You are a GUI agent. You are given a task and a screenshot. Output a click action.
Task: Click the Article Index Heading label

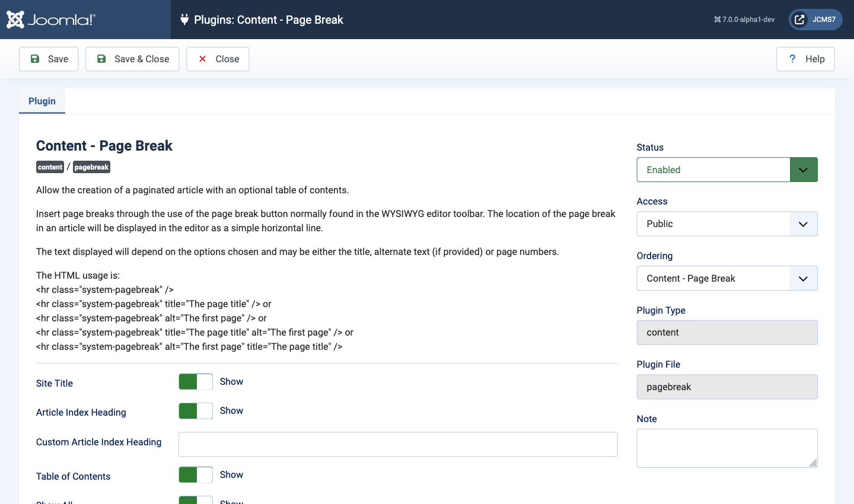(x=81, y=413)
